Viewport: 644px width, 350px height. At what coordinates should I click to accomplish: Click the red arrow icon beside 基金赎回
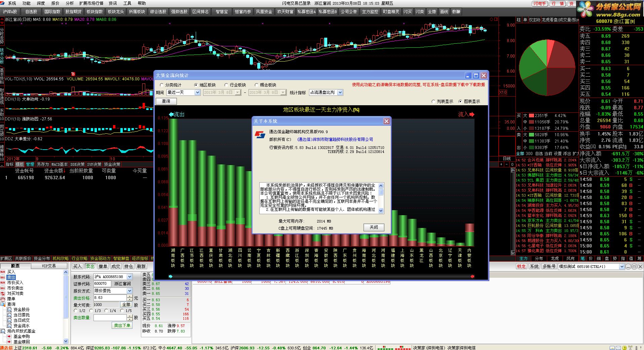(x=9, y=342)
